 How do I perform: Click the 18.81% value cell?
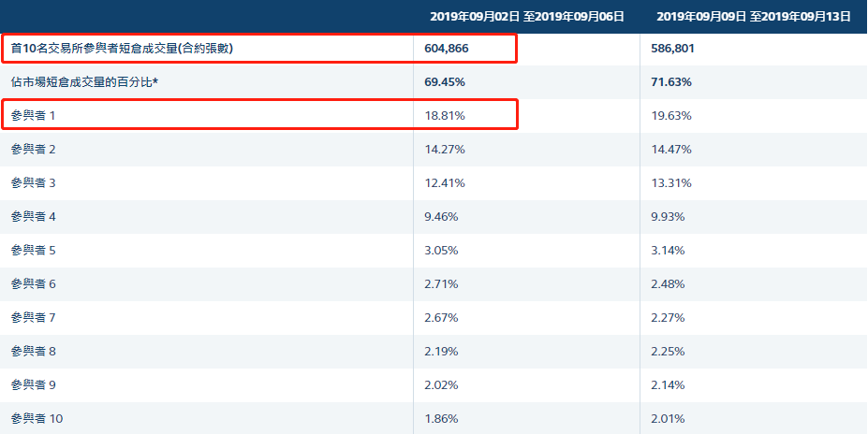tap(445, 115)
